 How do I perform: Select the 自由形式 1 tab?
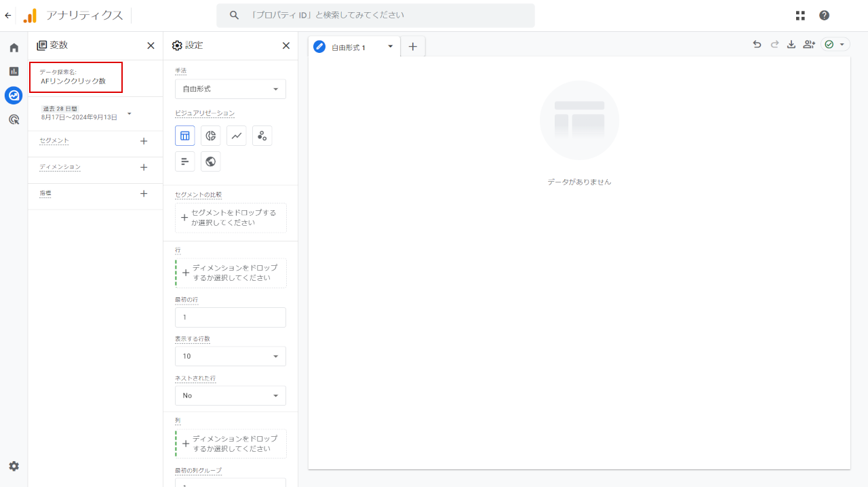point(349,47)
